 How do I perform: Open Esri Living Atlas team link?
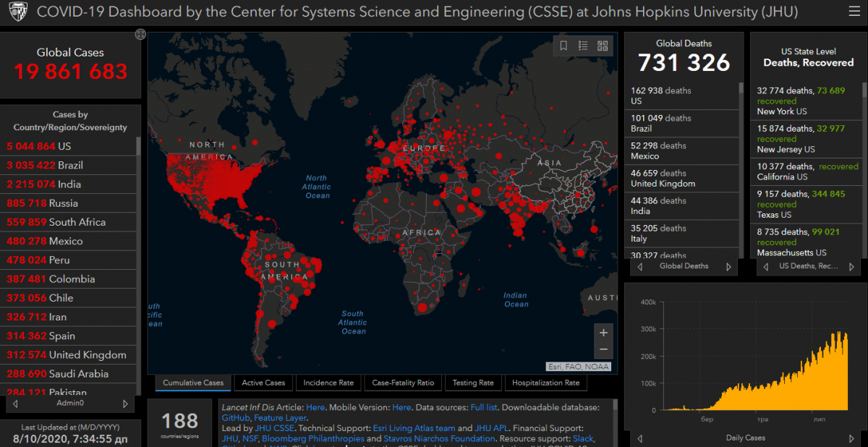[413, 427]
